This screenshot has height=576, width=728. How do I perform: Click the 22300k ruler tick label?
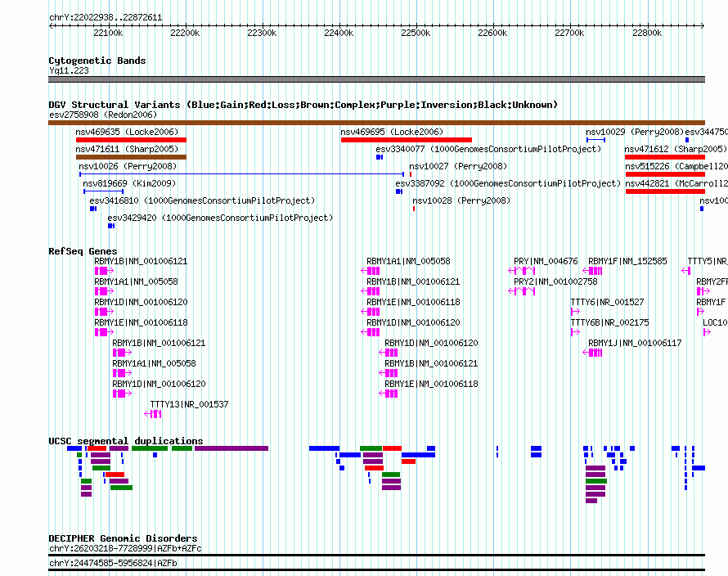coord(262,33)
